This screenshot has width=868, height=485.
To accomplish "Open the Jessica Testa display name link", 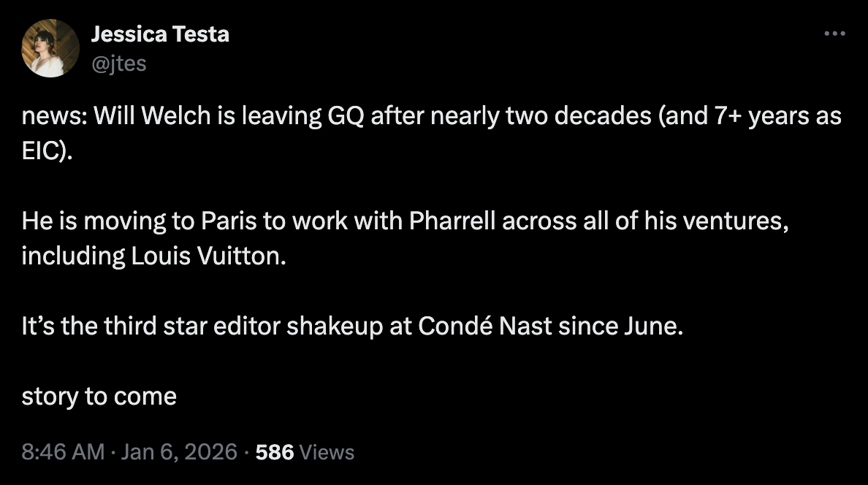I will pyautogui.click(x=160, y=34).
